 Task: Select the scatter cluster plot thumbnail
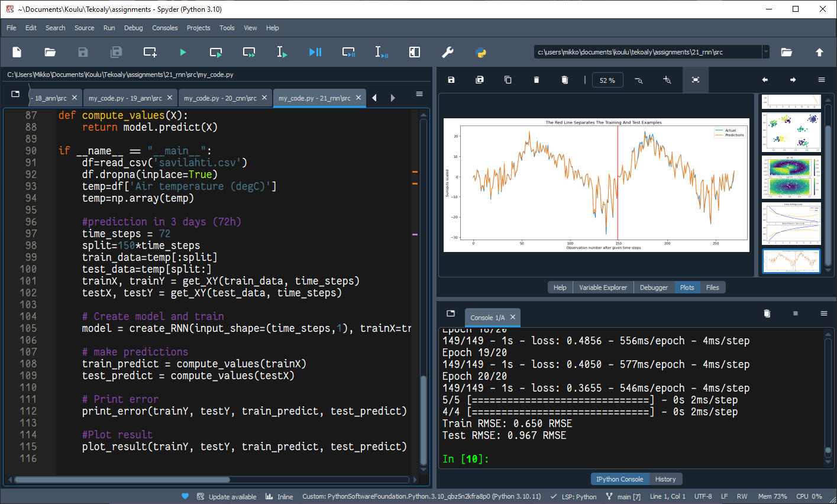pyautogui.click(x=791, y=131)
